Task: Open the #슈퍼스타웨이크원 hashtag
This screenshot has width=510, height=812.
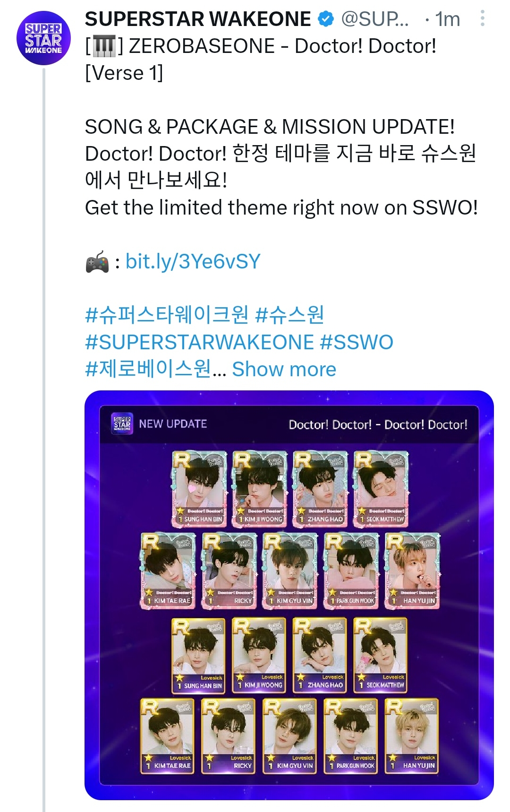Action: pyautogui.click(x=167, y=314)
